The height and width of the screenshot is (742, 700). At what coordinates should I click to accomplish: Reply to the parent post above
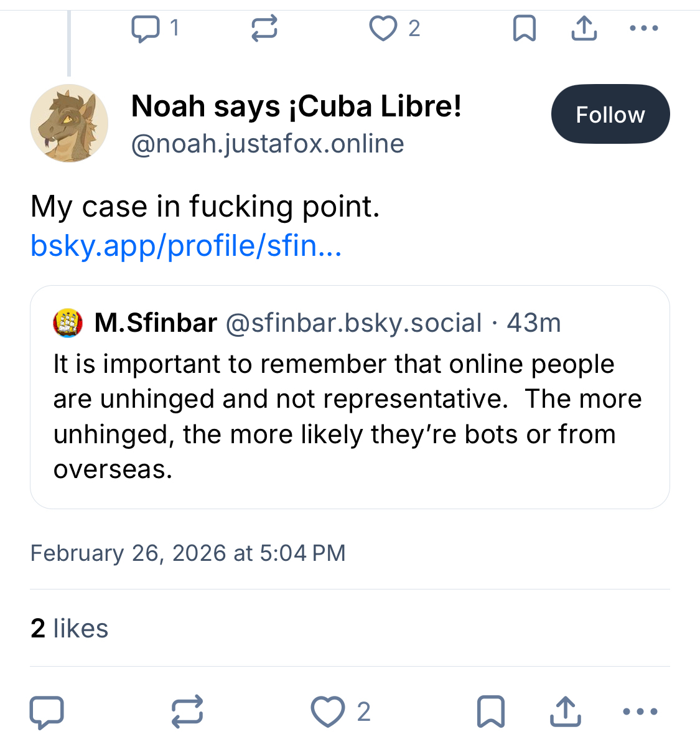146,29
